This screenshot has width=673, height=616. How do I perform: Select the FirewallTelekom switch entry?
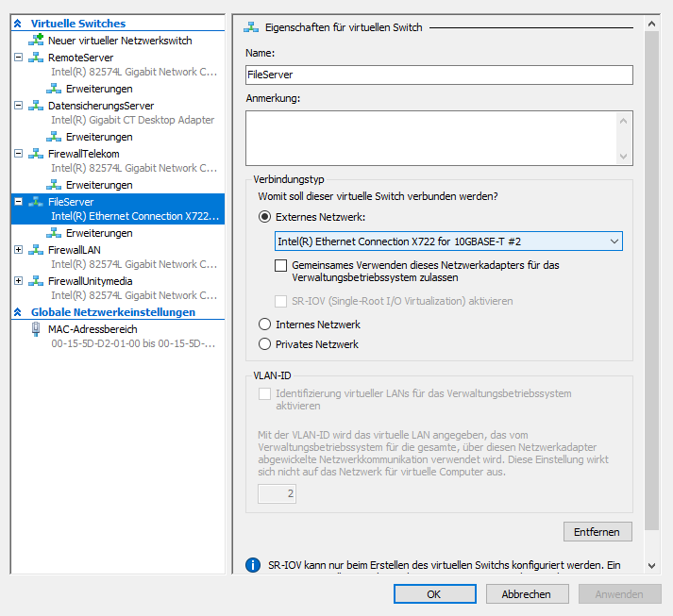[x=84, y=154]
